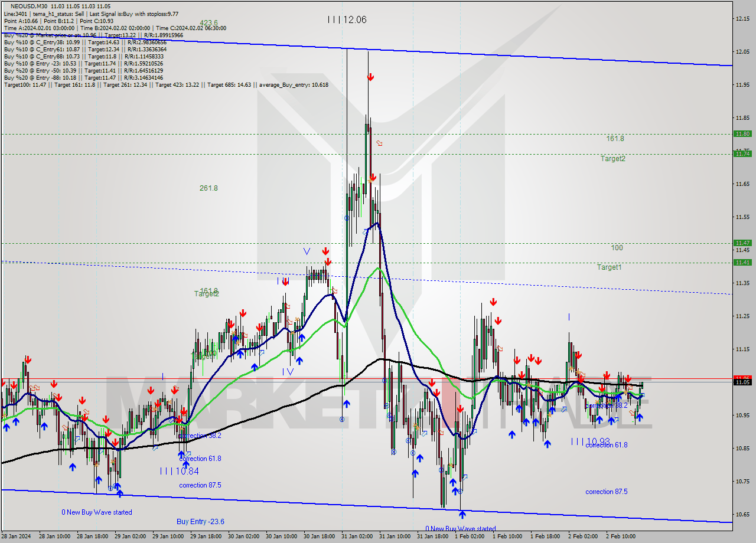Click the '30 Jan 02:00' time axis label
The width and height of the screenshot is (756, 543).
pyautogui.click(x=245, y=537)
